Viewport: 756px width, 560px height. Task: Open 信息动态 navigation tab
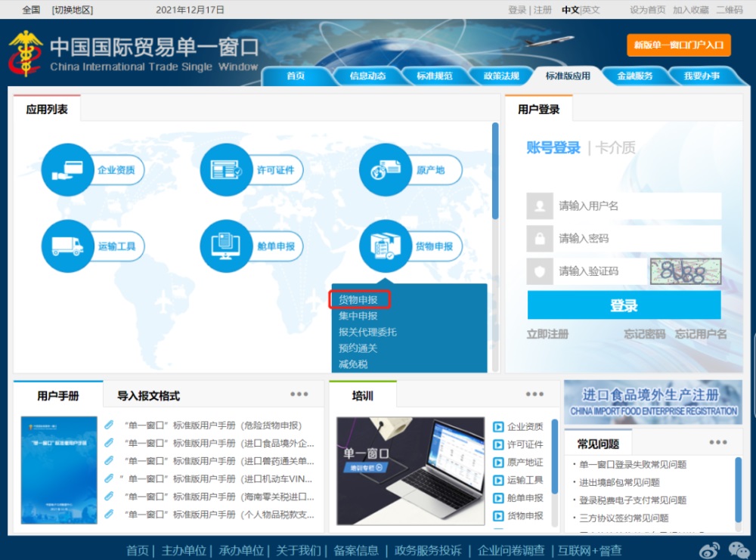pos(367,76)
